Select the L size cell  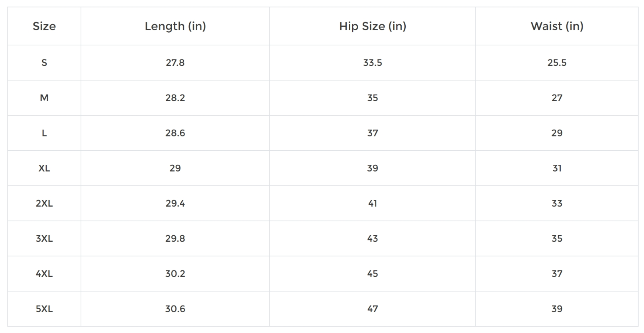[44, 133]
